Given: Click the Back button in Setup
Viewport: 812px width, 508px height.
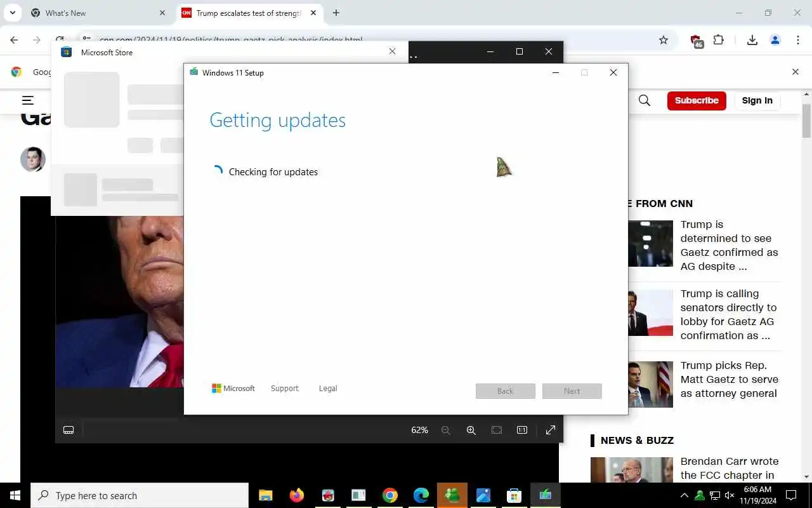Looking at the screenshot, I should tap(506, 391).
